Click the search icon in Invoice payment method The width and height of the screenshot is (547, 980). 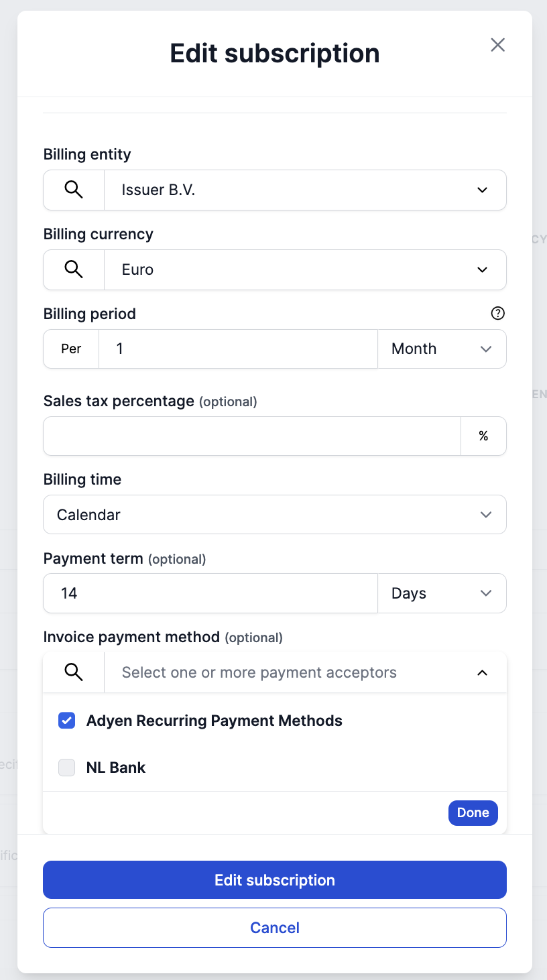[74, 672]
